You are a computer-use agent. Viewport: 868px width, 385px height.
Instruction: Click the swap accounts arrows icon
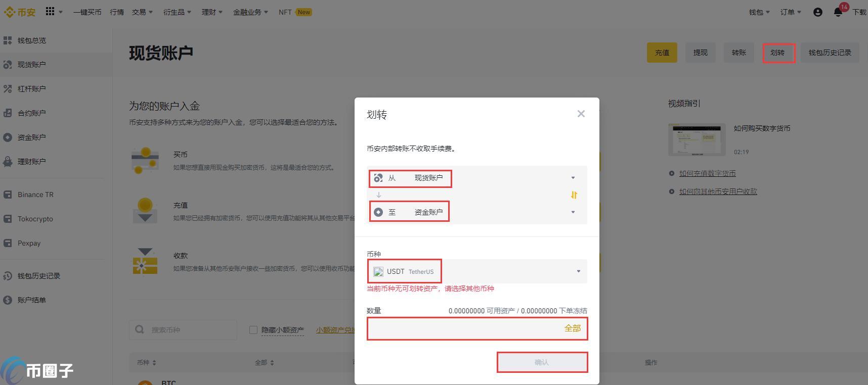tap(574, 195)
